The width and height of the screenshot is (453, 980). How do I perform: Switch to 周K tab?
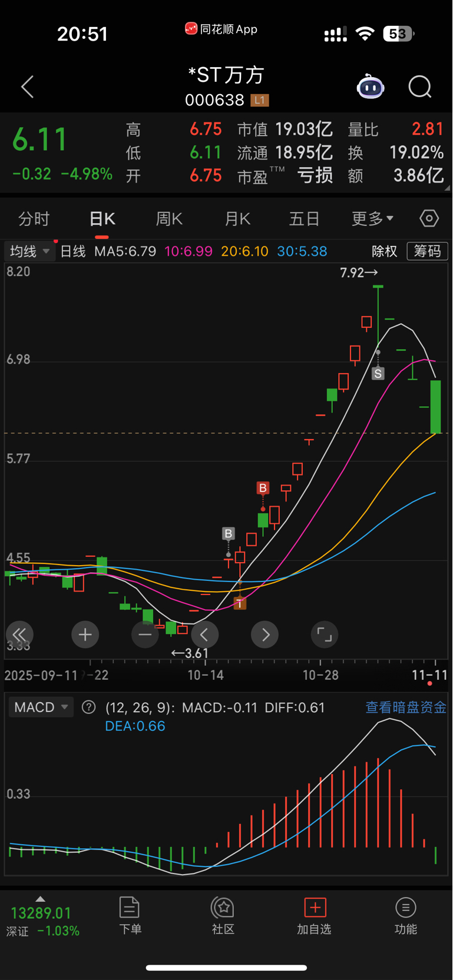point(169,219)
